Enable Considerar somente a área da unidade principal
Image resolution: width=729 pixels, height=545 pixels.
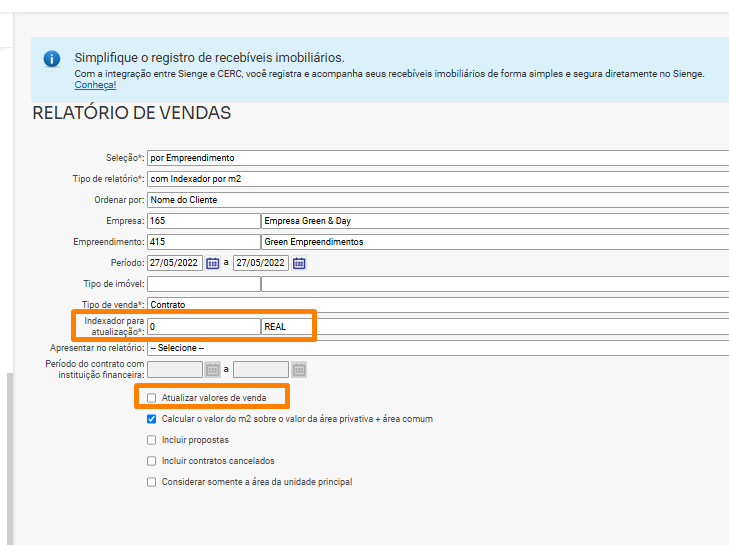152,482
